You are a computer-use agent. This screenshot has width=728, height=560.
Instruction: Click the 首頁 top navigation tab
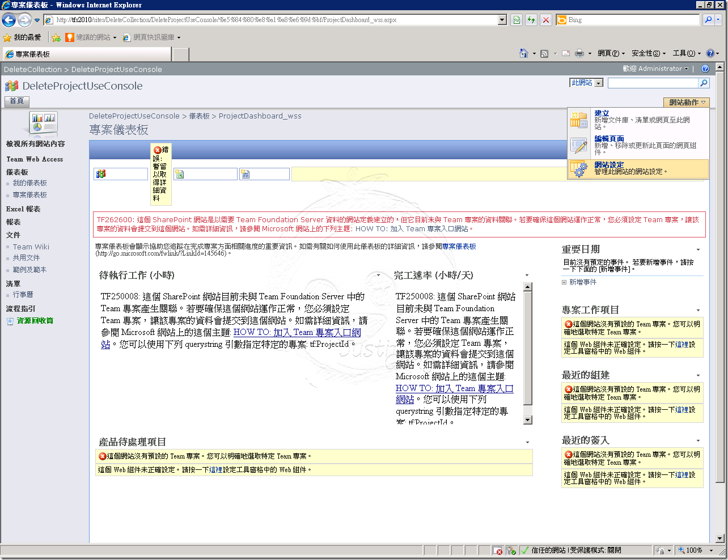pos(17,101)
